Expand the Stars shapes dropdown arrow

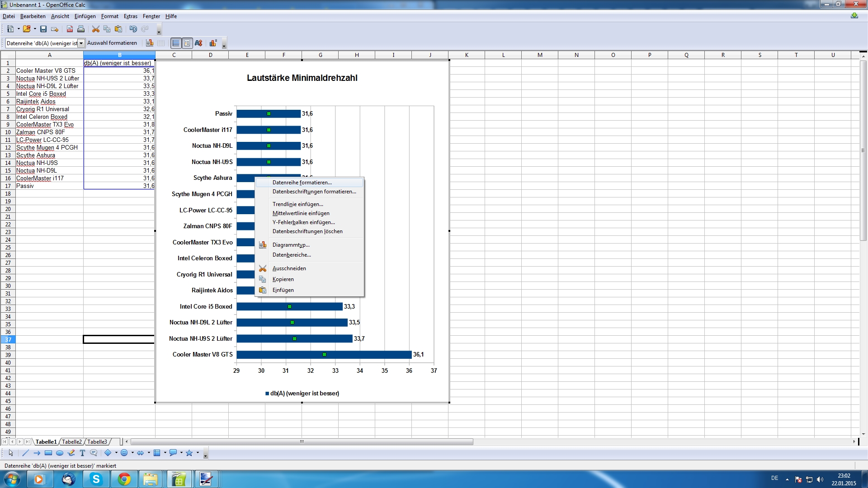click(x=198, y=453)
